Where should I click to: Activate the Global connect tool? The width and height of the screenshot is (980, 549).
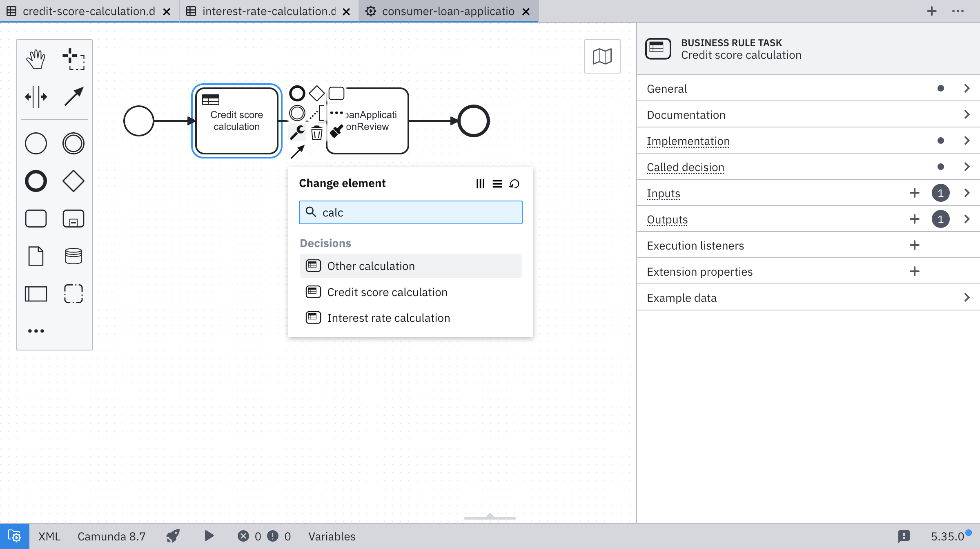(x=73, y=96)
